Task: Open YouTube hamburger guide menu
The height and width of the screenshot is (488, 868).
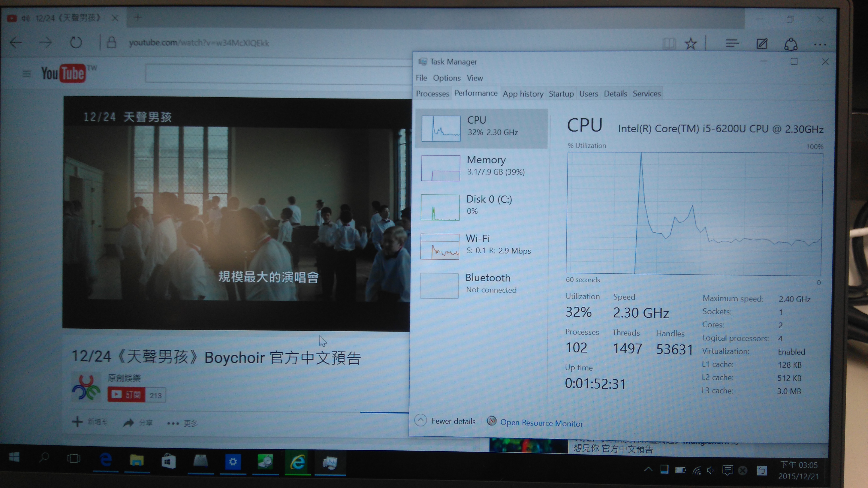Action: click(27, 74)
